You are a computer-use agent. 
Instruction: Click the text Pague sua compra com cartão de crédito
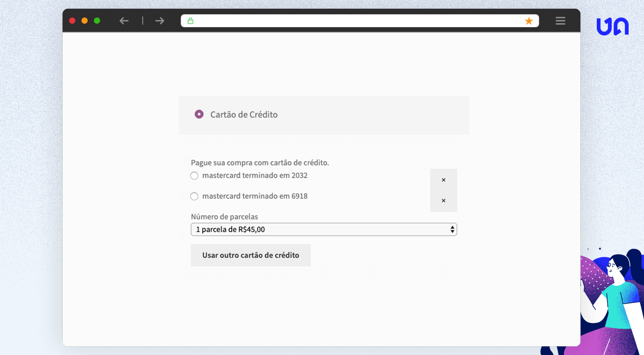pos(260,162)
